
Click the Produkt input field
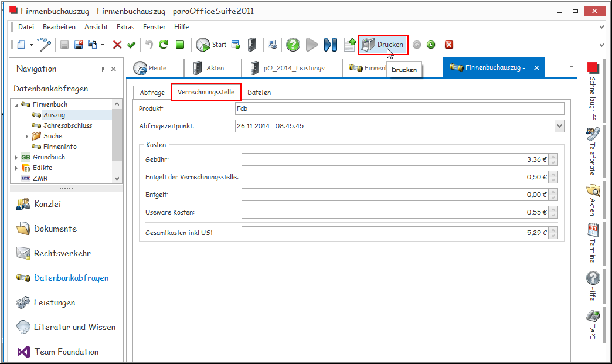tap(399, 108)
